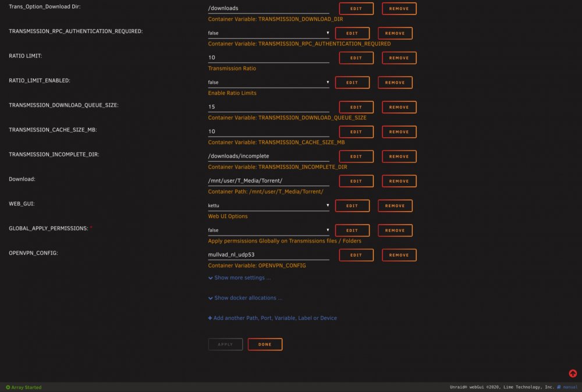Click the 'Enable Ratio Limits' description text
Image resolution: width=582 pixels, height=392 pixels.
click(x=232, y=93)
